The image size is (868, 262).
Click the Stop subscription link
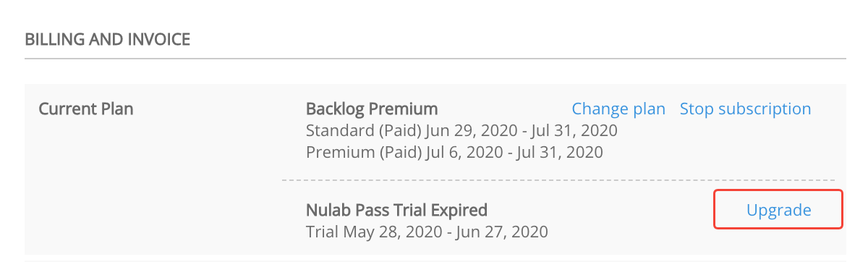pyautogui.click(x=745, y=109)
